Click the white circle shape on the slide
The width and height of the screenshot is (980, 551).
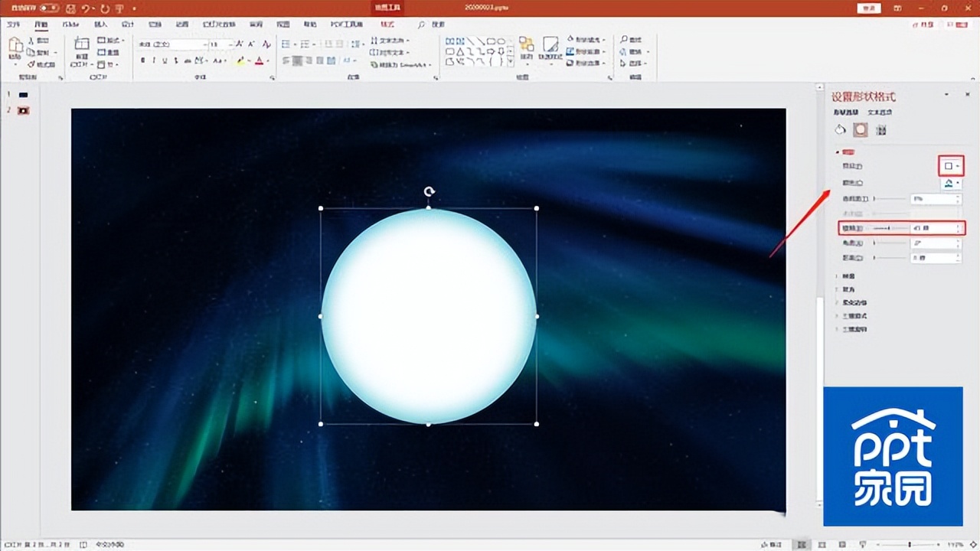click(429, 316)
